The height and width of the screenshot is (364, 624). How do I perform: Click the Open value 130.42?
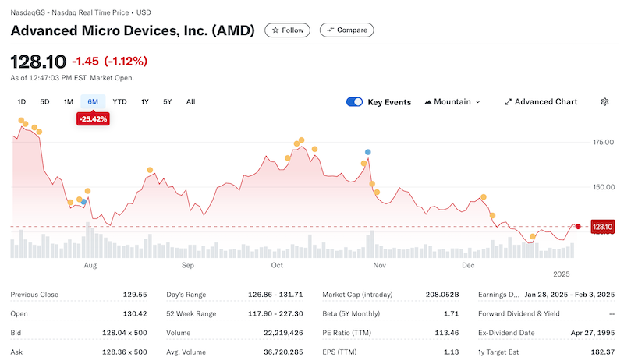(x=135, y=313)
